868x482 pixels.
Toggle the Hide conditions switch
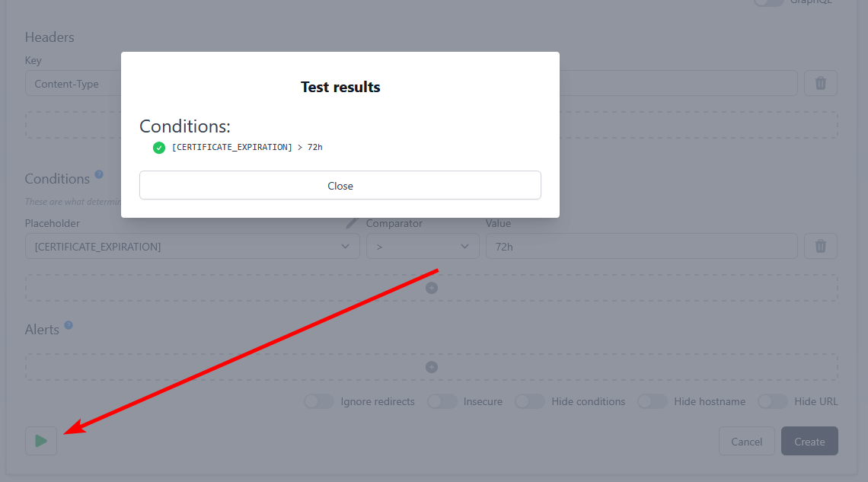click(x=529, y=401)
